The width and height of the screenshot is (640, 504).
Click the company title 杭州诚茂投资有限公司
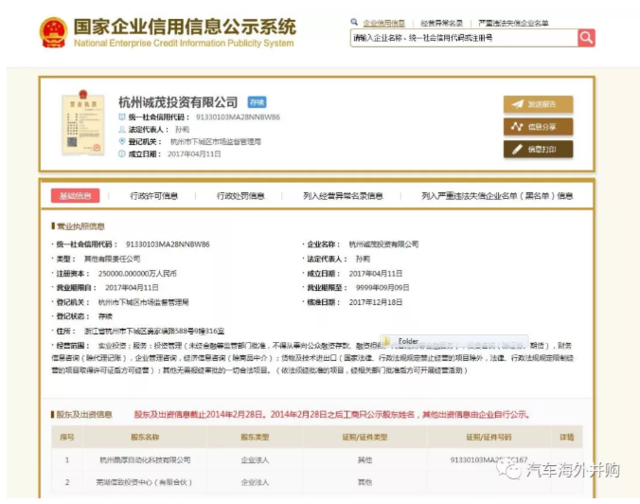click(178, 102)
